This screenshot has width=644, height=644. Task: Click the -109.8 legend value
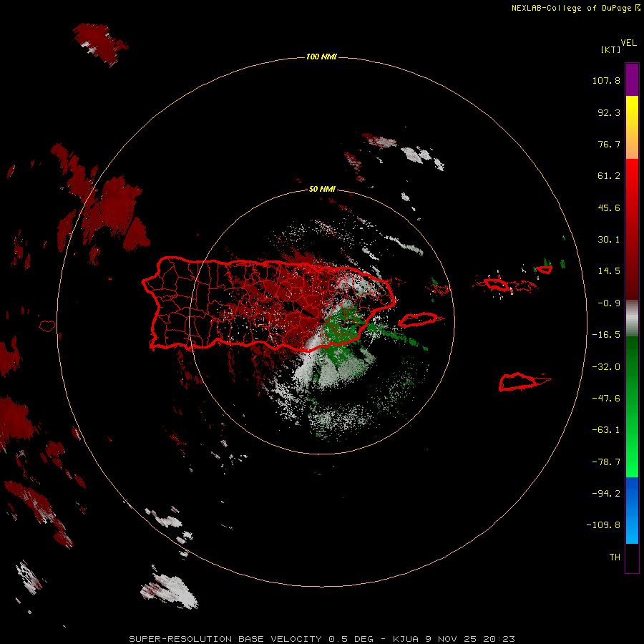[603, 525]
